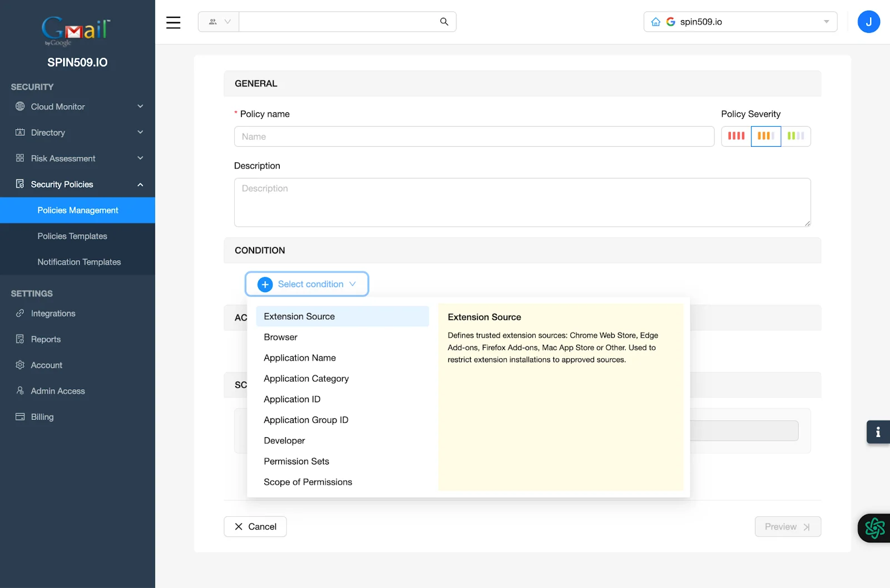This screenshot has width=890, height=588.
Task: Open the Select condition dropdown
Action: [306, 284]
